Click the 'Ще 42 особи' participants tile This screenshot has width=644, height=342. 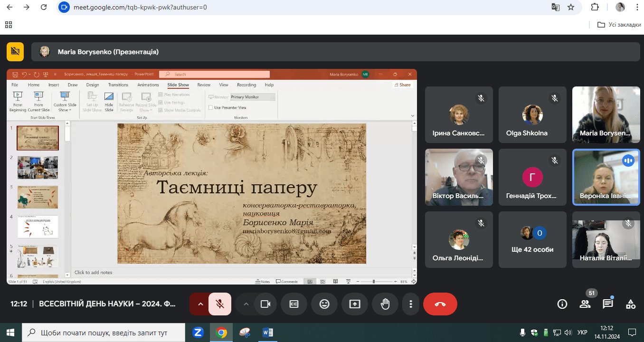533,239
